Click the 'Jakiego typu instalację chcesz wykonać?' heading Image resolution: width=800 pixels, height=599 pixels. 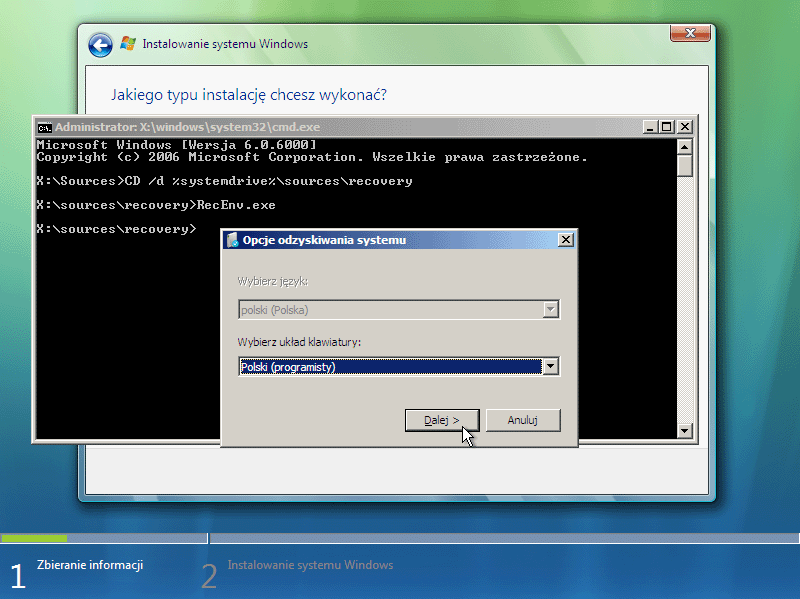(x=249, y=95)
